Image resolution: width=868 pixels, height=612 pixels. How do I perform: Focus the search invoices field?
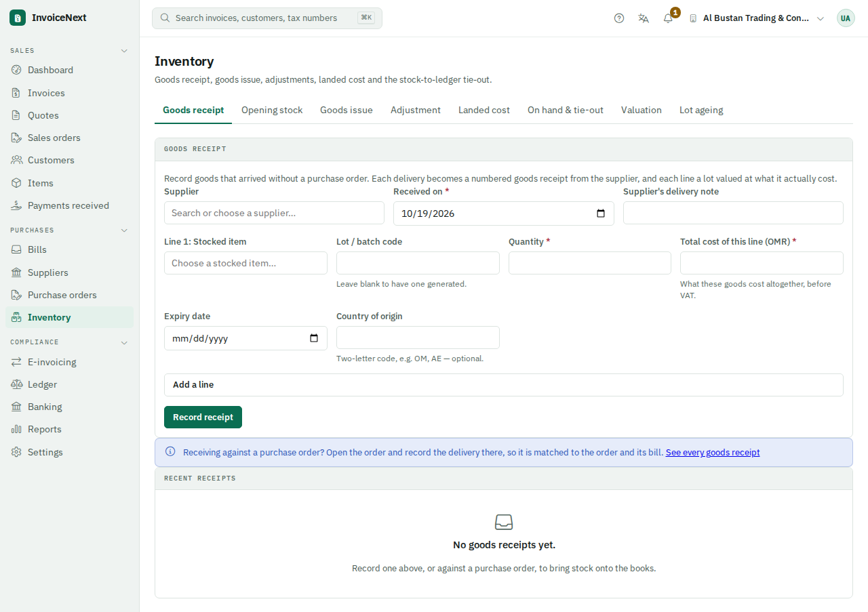click(267, 18)
